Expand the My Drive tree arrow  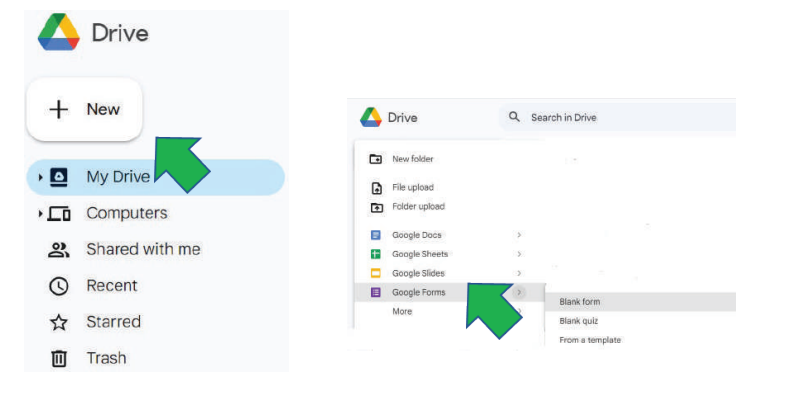tap(40, 177)
